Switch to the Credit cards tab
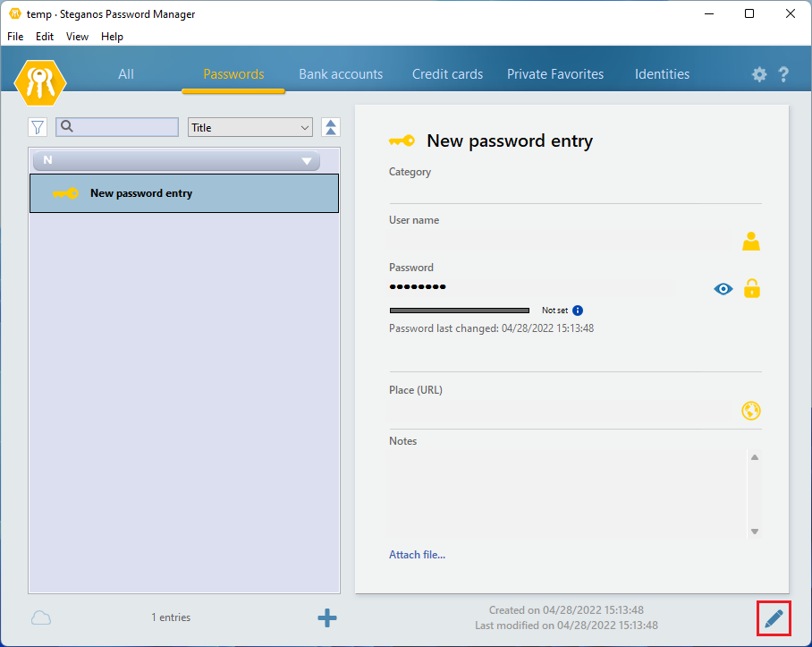 click(x=447, y=74)
